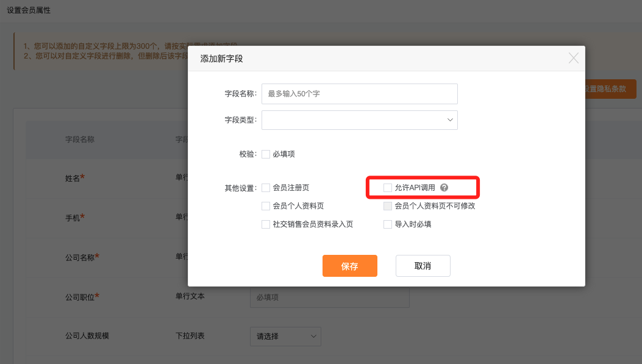Click the question mark help icon beside 允许API调用

(444, 187)
